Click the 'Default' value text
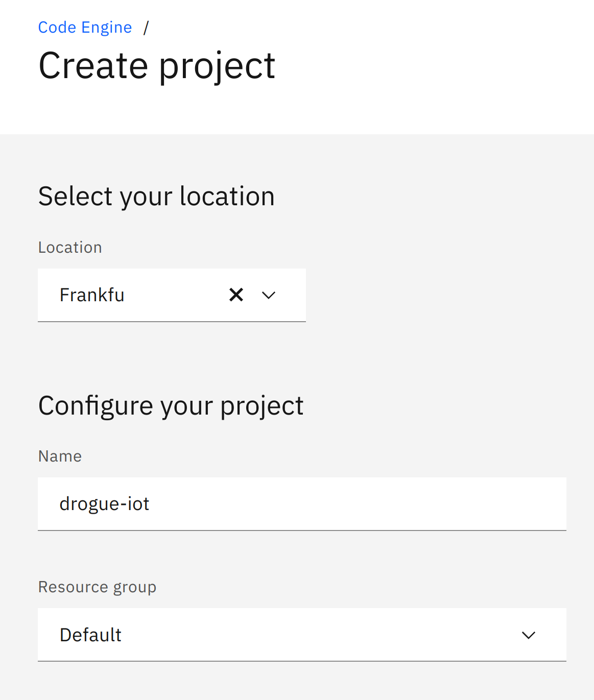The image size is (594, 700). point(90,635)
